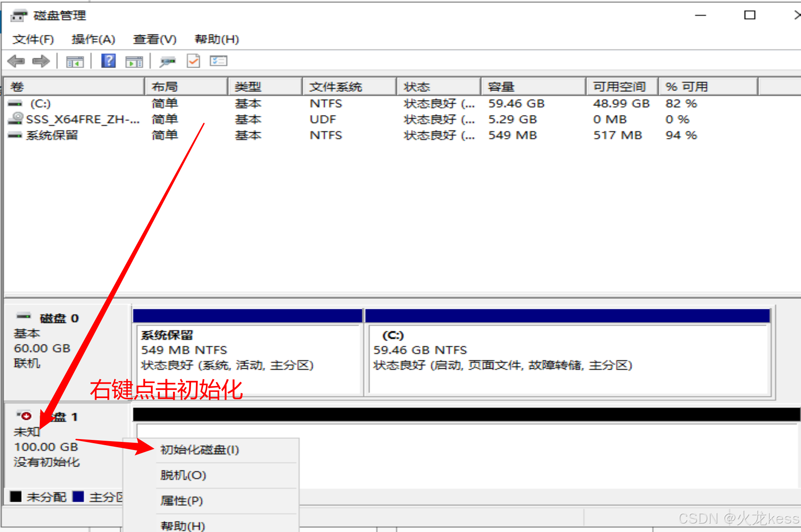Click the red checkmark document icon

[x=194, y=61]
